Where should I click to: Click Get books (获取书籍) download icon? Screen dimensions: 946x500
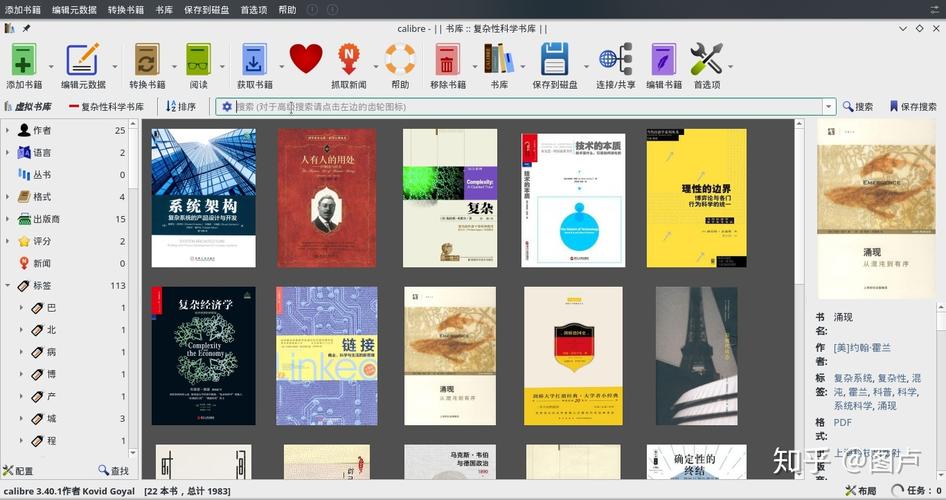[254, 59]
